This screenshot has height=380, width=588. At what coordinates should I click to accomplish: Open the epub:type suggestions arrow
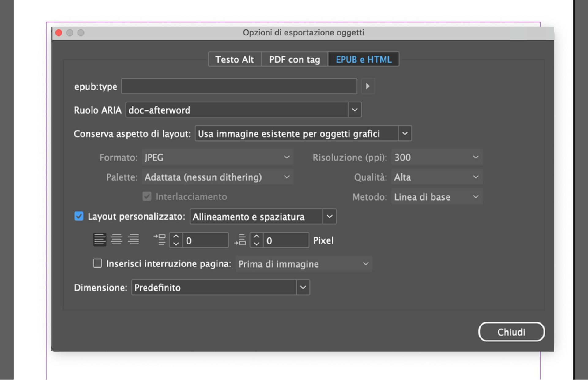click(x=368, y=86)
